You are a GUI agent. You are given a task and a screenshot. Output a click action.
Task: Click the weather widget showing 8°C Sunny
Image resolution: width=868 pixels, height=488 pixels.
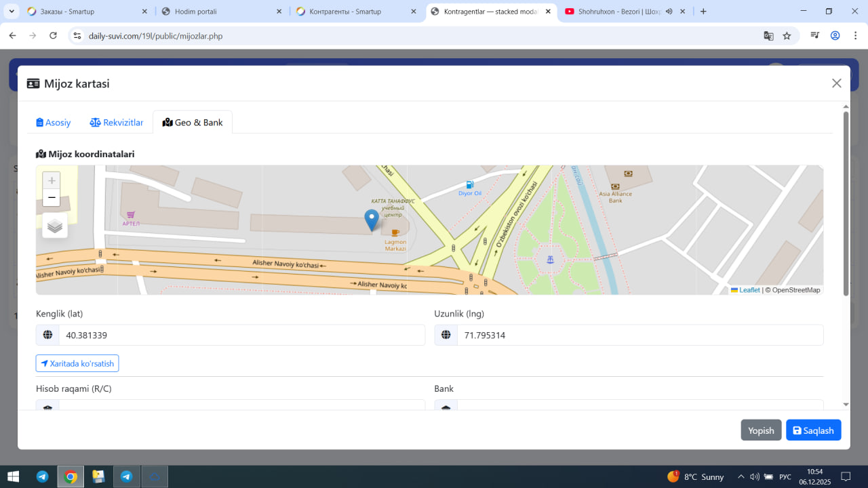(696, 476)
